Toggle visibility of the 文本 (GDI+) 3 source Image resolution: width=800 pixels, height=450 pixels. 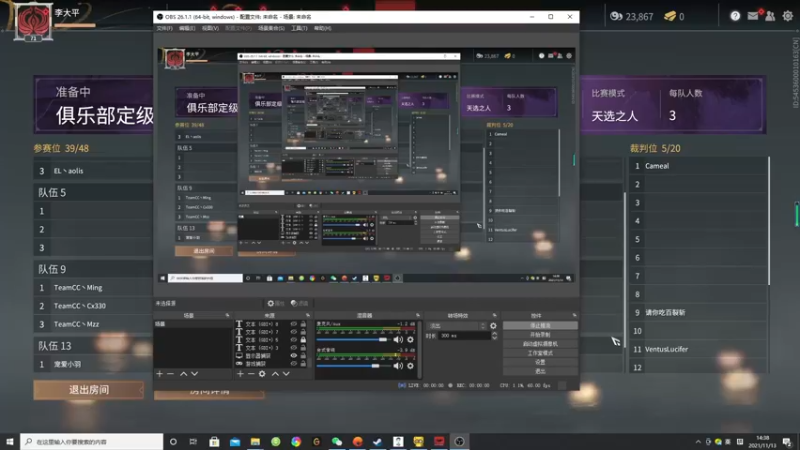pyautogui.click(x=294, y=347)
